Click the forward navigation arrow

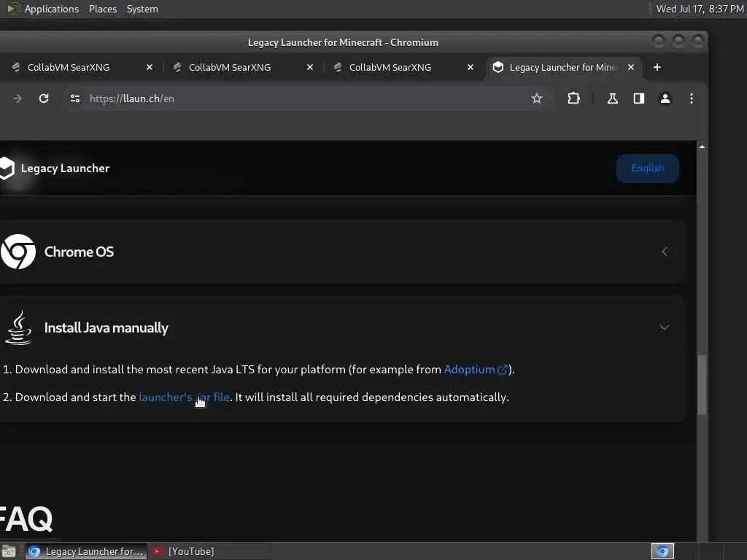click(x=18, y=98)
